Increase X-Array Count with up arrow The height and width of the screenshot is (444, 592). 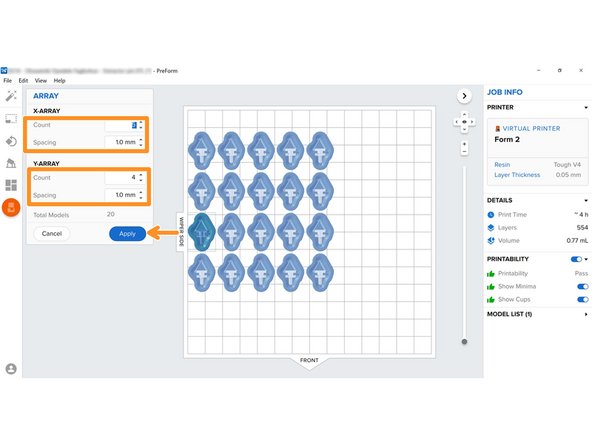pos(141,122)
